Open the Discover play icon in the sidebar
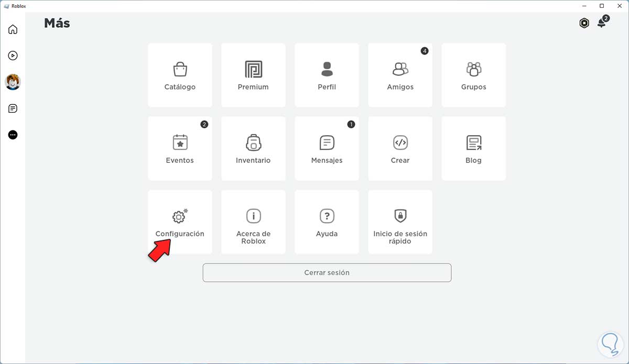The width and height of the screenshot is (629, 364). point(13,56)
